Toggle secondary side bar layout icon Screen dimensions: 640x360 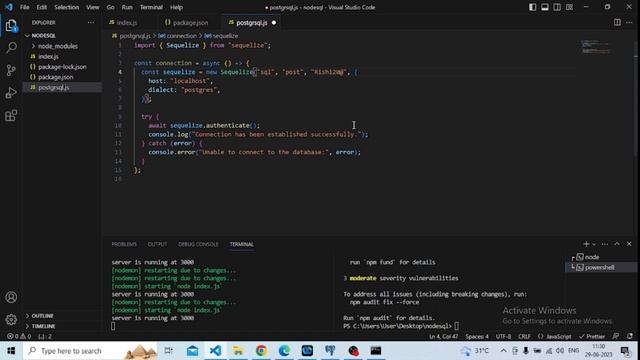(x=557, y=7)
